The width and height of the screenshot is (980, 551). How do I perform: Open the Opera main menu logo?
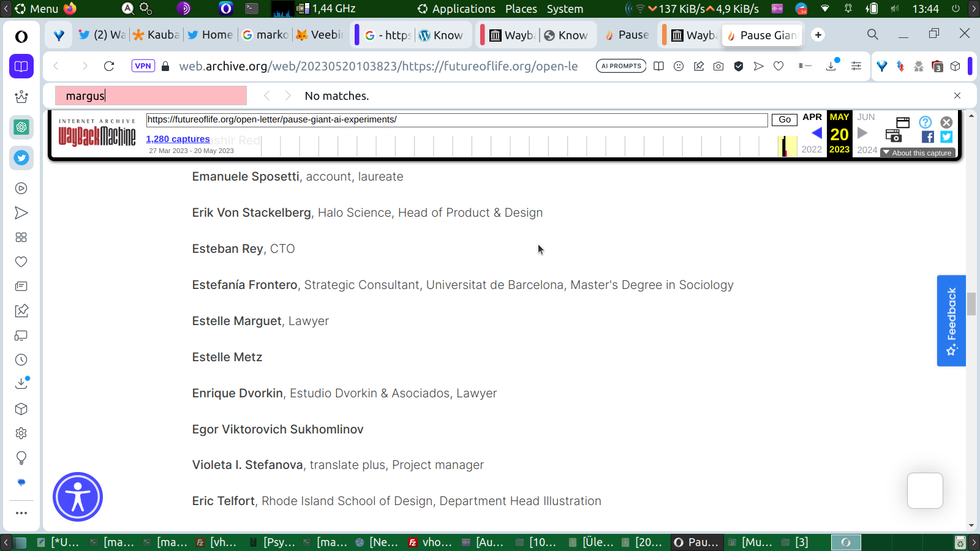pyautogui.click(x=21, y=37)
